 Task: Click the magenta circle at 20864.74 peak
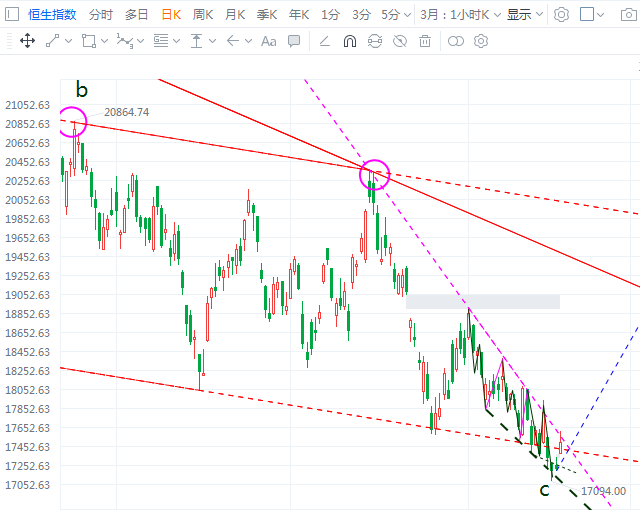(x=72, y=122)
